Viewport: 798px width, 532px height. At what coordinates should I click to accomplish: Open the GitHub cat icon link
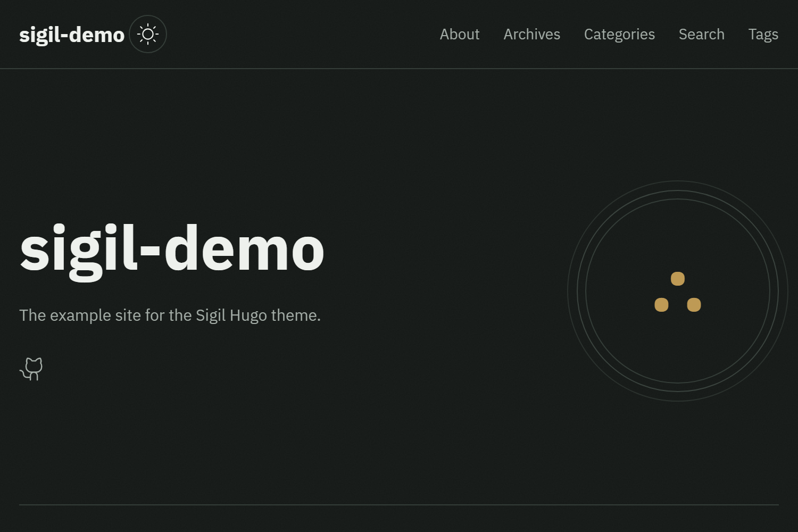pyautogui.click(x=31, y=369)
